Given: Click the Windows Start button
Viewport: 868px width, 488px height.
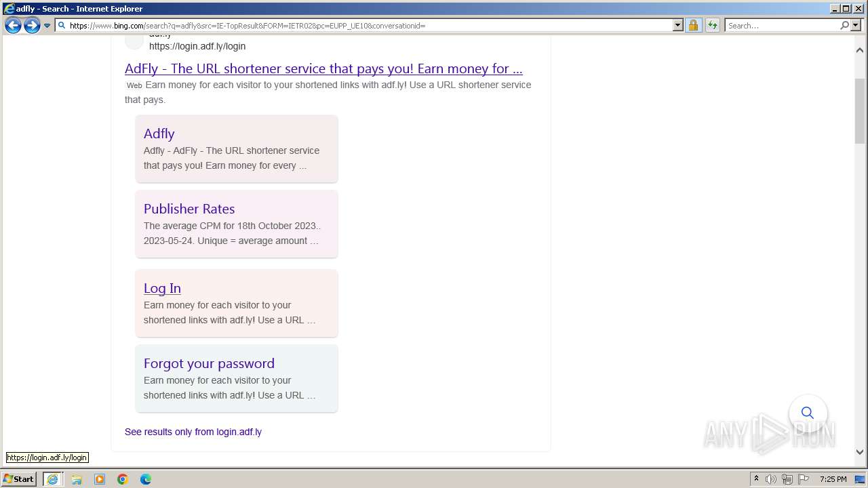Looking at the screenshot, I should [19, 479].
